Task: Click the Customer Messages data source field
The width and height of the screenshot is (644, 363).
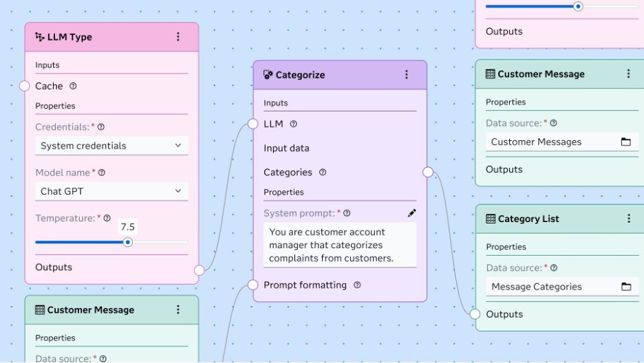Action: tap(562, 142)
